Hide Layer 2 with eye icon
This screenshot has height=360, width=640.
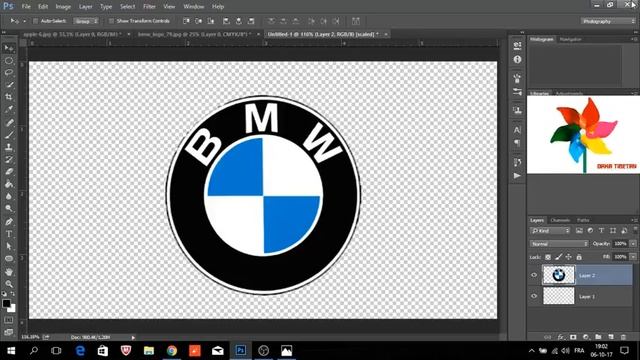pyautogui.click(x=534, y=275)
